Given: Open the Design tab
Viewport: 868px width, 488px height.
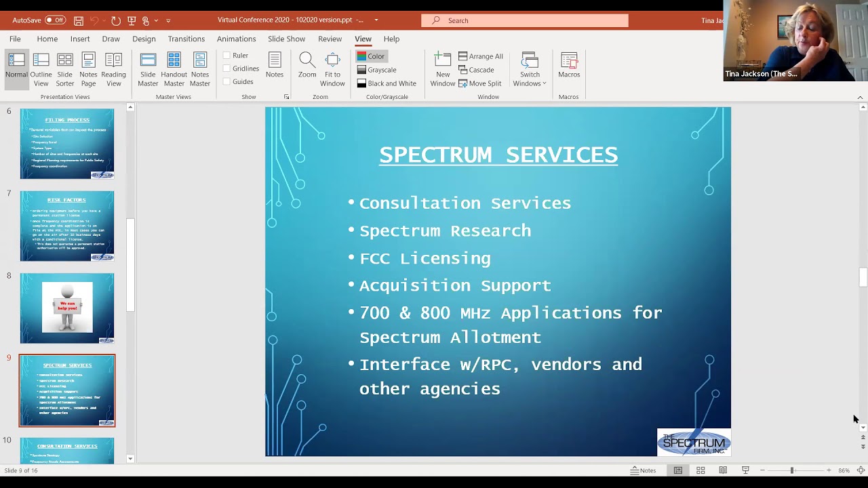Looking at the screenshot, I should click(144, 39).
